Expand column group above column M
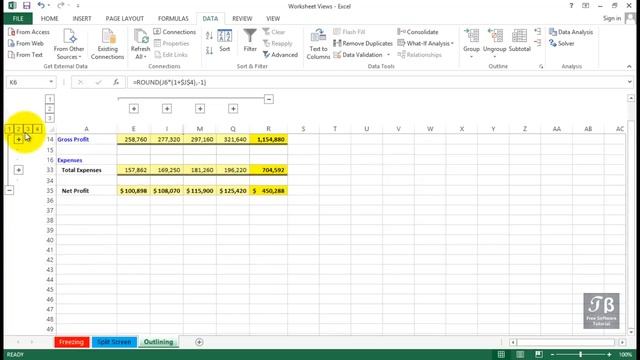The width and height of the screenshot is (640, 360). 200,109
